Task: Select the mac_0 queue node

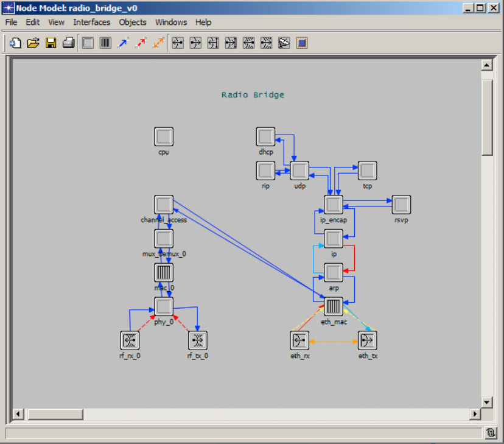Action: tap(164, 273)
